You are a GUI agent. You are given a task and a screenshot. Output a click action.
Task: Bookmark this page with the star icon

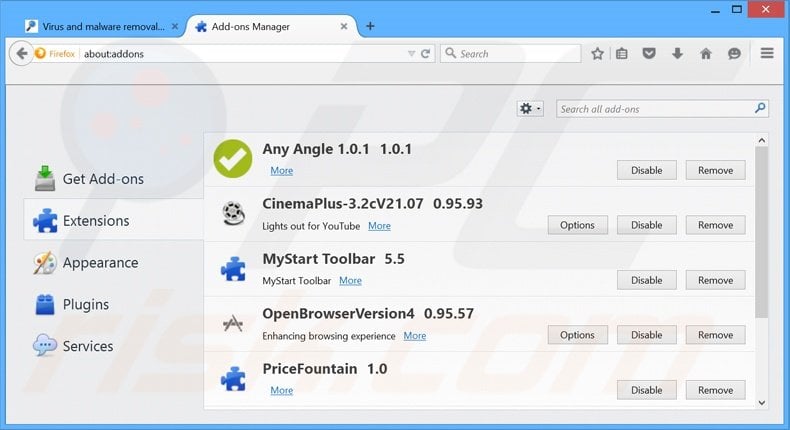click(598, 53)
